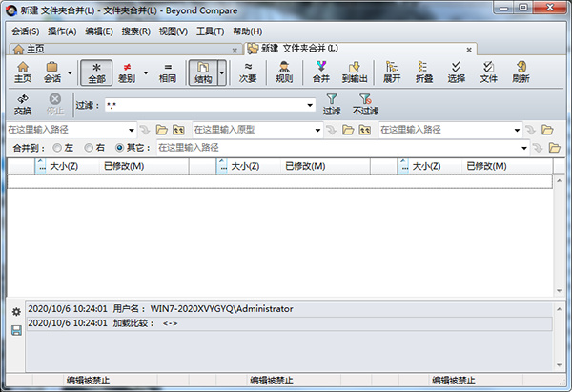Click the log panel gear settings icon

16,312
